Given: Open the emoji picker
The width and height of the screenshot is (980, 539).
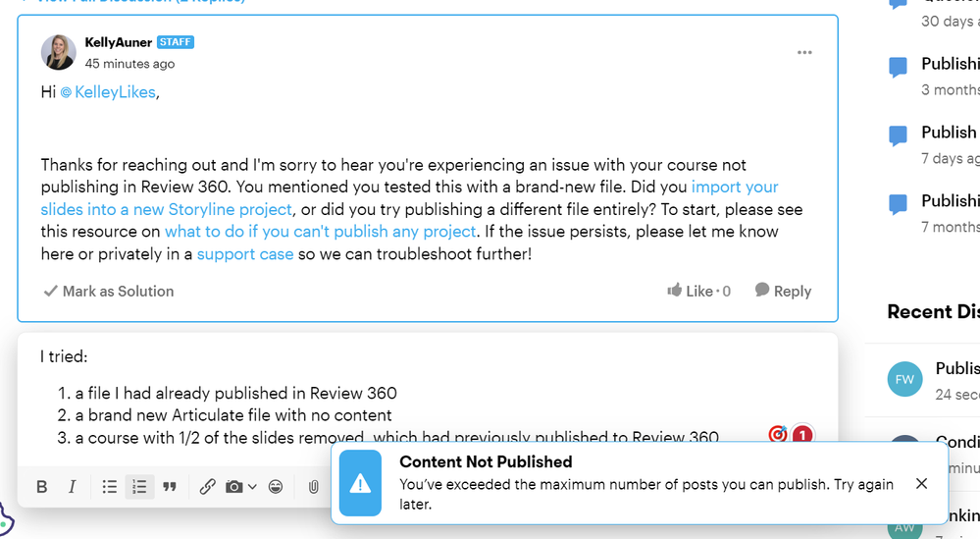Looking at the screenshot, I should (x=276, y=487).
